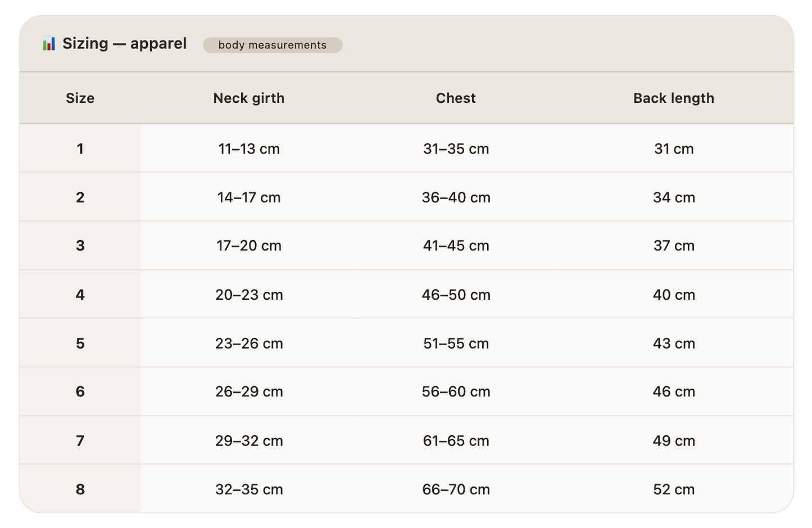Select the size 8 row label
The height and width of the screenshot is (528, 812).
click(80, 489)
